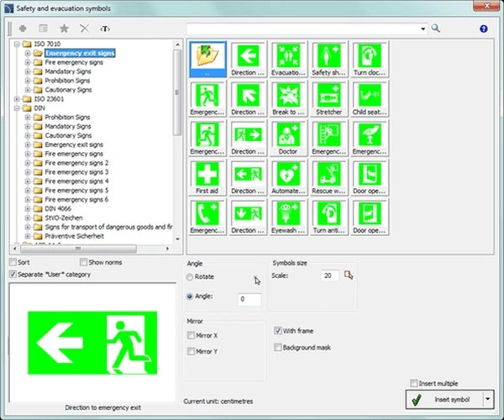
Task: Click the search magnifier icon
Action: click(436, 29)
